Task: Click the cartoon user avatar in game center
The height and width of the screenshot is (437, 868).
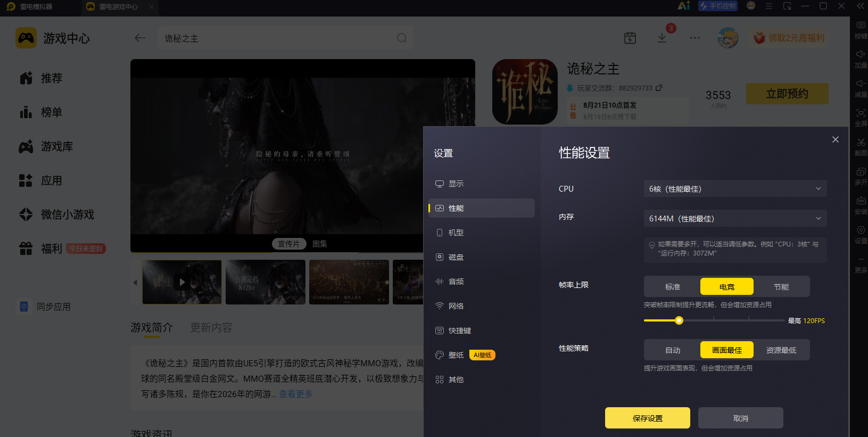Action: 728,38
